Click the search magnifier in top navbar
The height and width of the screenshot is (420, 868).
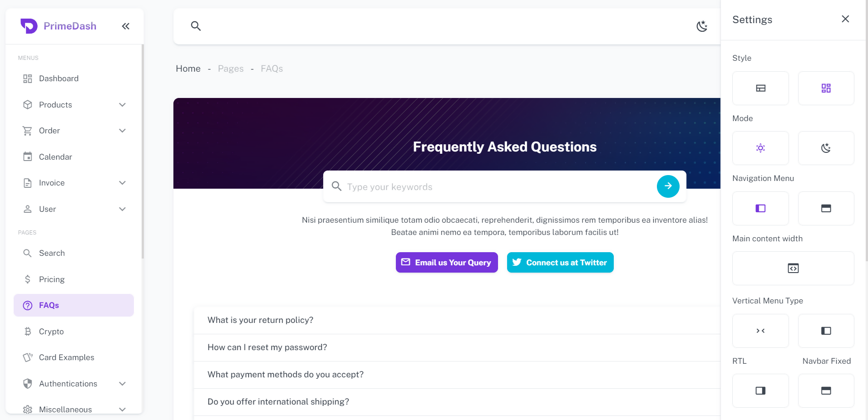[x=196, y=26]
